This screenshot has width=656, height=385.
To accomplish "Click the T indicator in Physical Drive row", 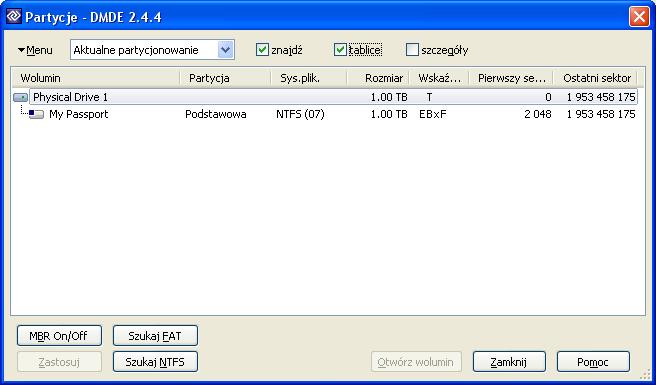I will (429, 98).
